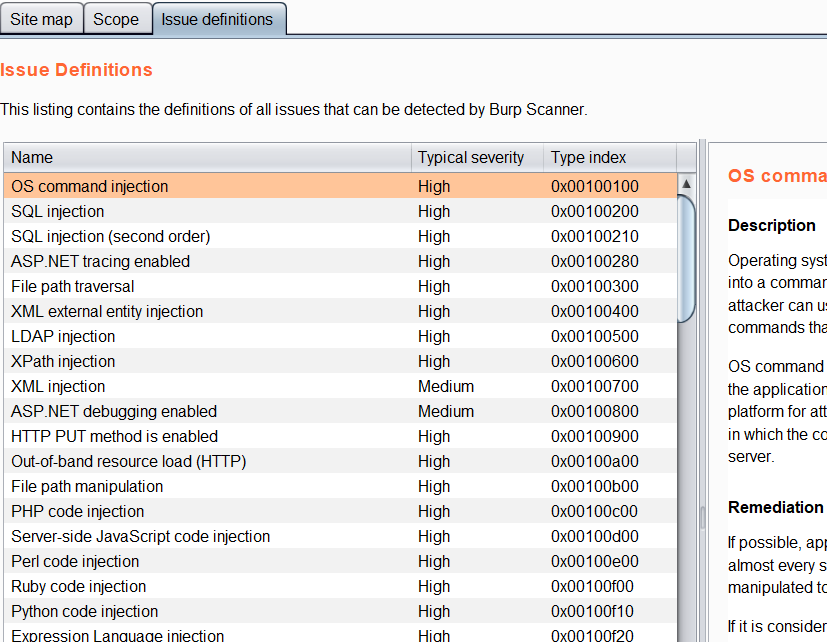Select HTTP PUT method is enabled row
This screenshot has width=827, height=642.
pos(340,436)
